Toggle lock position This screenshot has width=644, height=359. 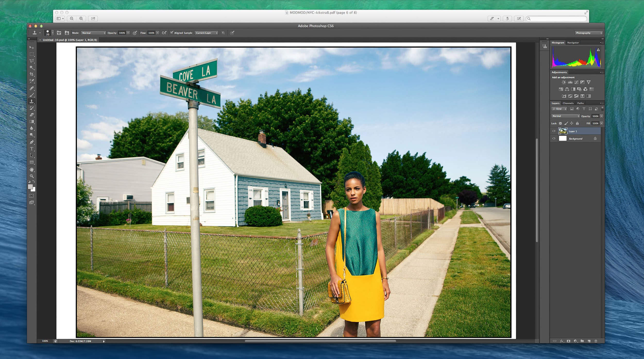click(572, 123)
